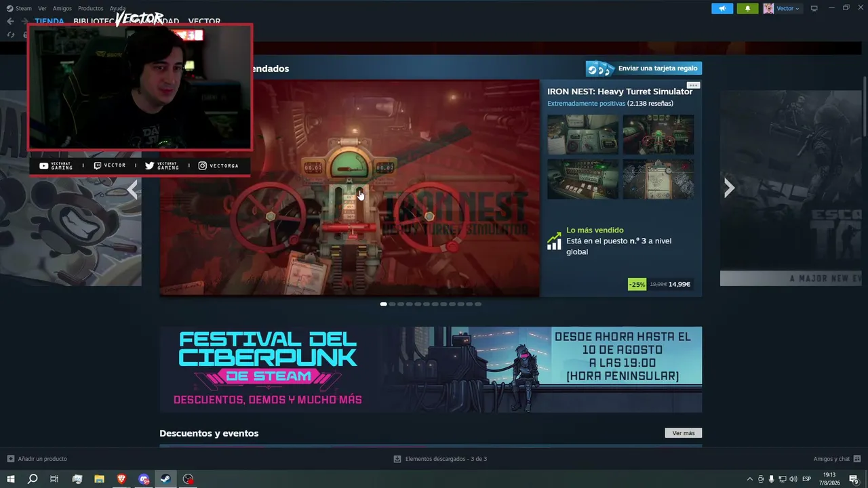The image size is (868, 488).
Task: Click the Lo más vendido chart icon
Action: [x=554, y=241]
